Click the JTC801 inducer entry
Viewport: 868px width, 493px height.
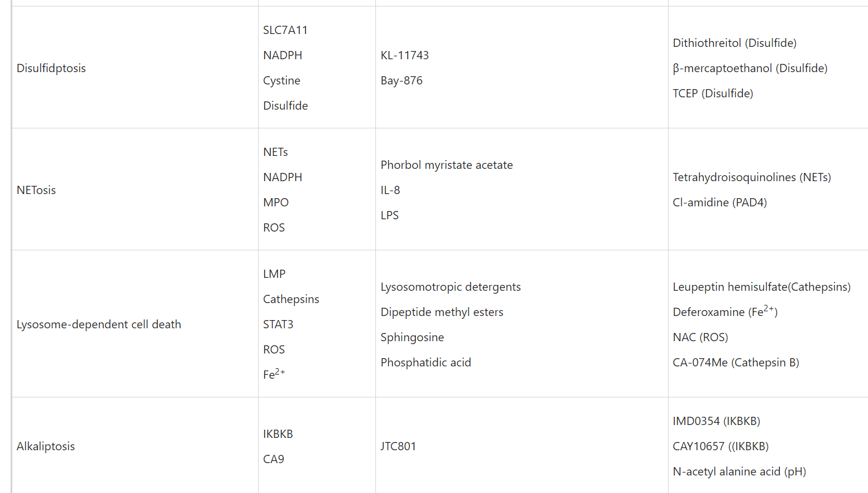coord(398,446)
